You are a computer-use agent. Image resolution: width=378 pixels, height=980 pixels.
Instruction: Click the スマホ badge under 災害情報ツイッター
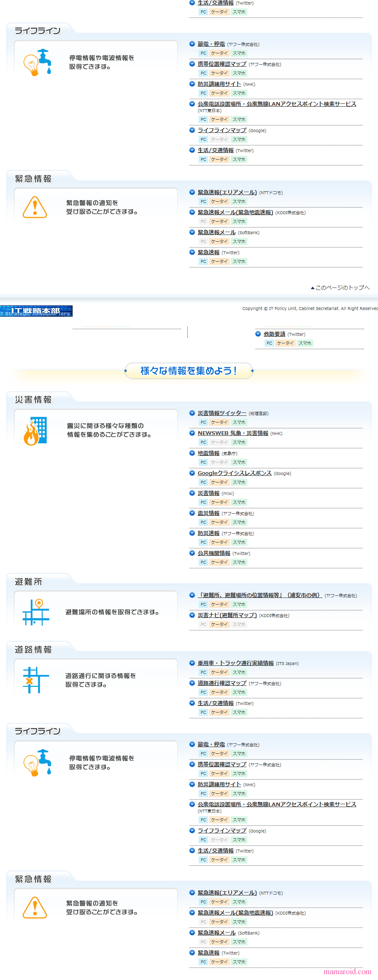(x=239, y=422)
